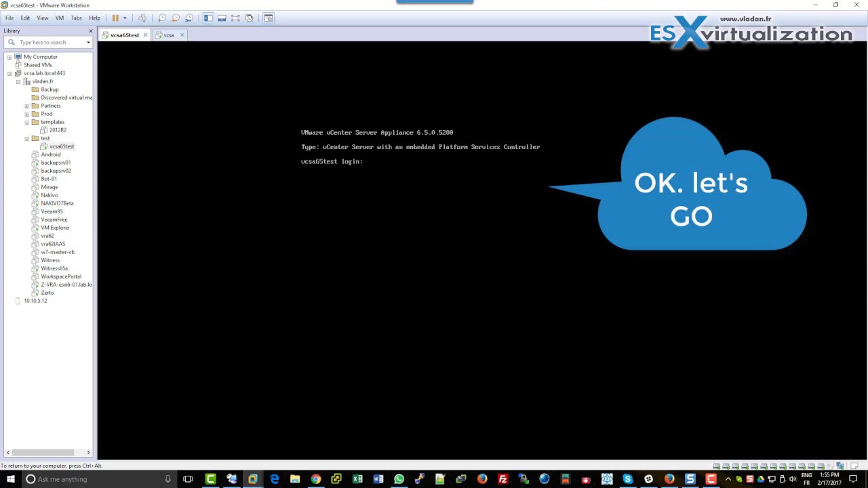Collapse the templates folder
Viewport: 868px width, 488px height.
(27, 122)
